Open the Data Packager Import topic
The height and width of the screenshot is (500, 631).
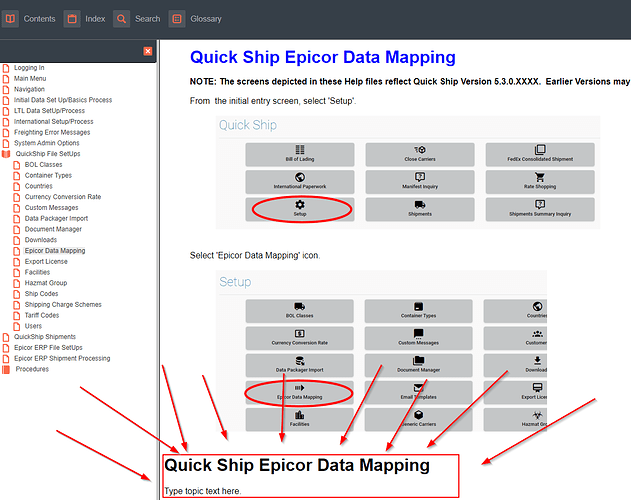(56, 219)
